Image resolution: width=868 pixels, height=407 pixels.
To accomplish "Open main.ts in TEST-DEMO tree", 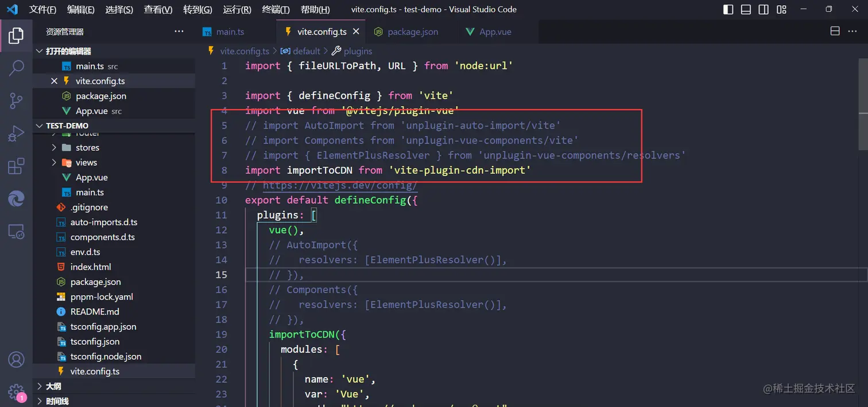I will click(114, 192).
